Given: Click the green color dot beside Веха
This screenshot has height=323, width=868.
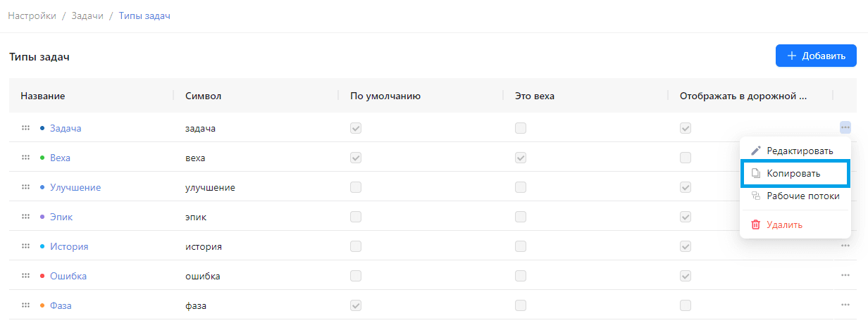Looking at the screenshot, I should [42, 158].
